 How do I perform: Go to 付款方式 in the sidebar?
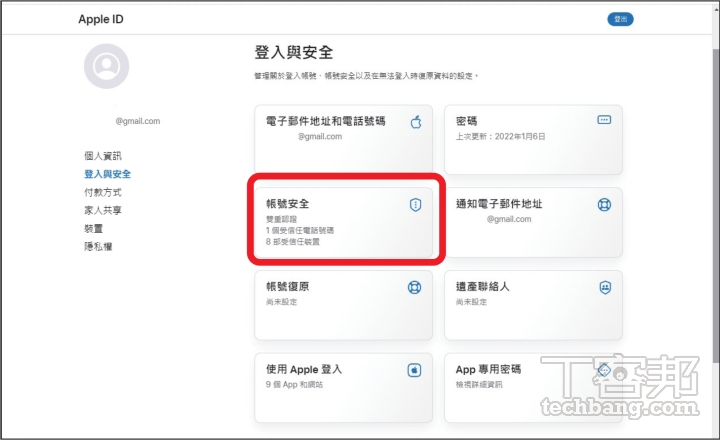coord(103,192)
